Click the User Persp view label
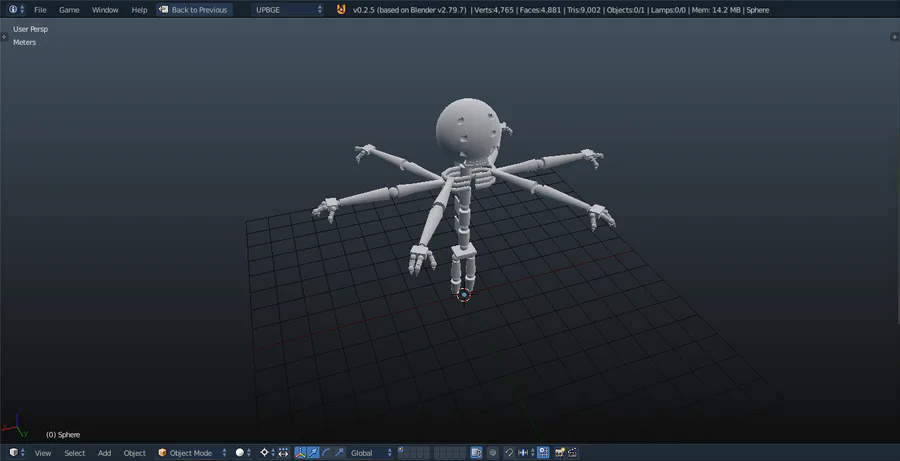Screen dimensions: 900x461 [30, 29]
